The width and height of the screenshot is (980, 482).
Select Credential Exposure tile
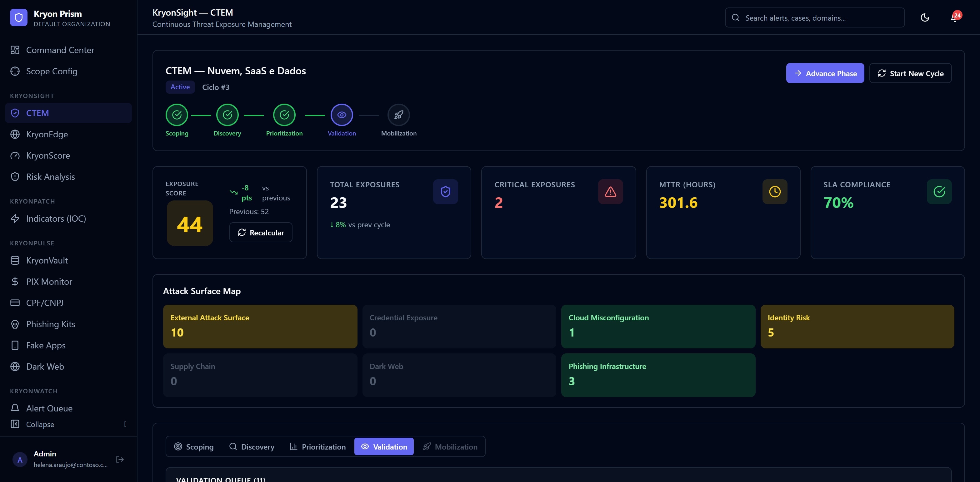point(459,327)
